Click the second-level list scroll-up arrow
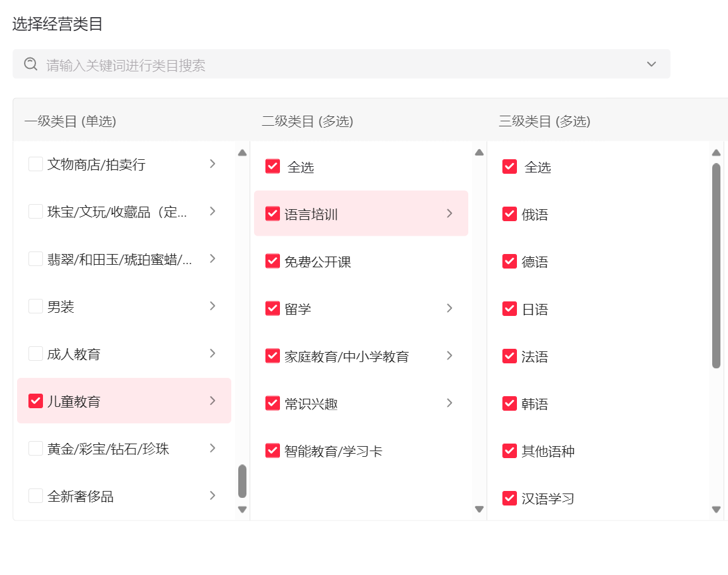Screen dimensions: 728x575 click(479, 152)
